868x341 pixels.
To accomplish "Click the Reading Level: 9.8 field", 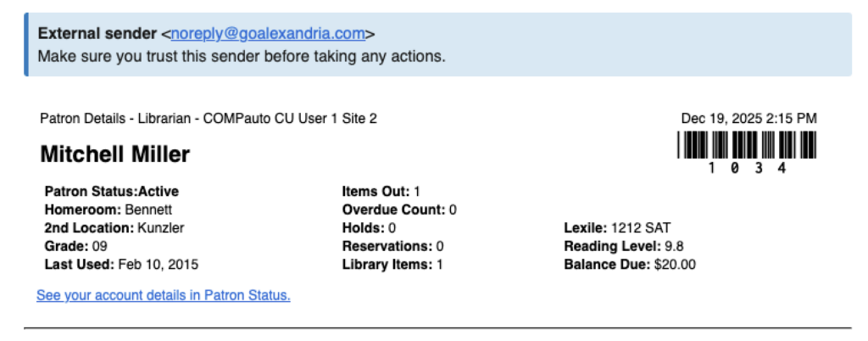I will click(626, 246).
